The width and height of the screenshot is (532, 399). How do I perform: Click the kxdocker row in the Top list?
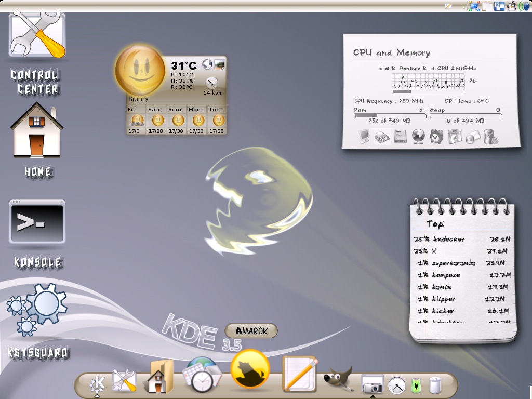[x=462, y=239]
